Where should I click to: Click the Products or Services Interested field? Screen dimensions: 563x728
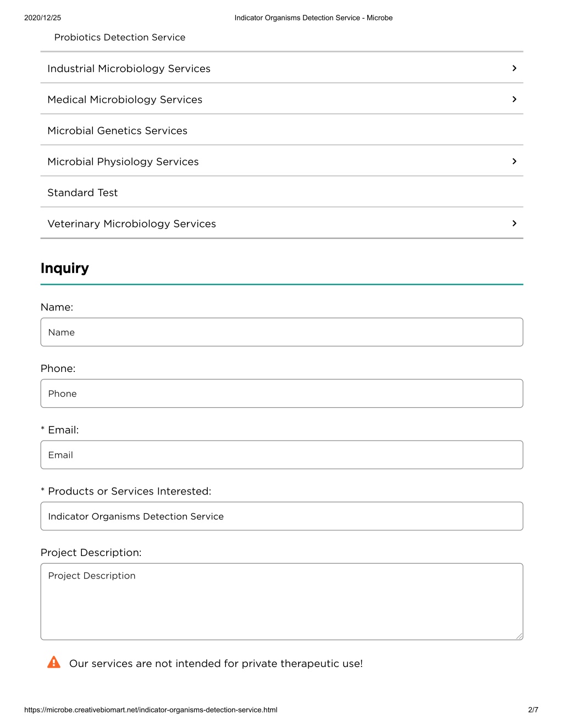click(281, 516)
